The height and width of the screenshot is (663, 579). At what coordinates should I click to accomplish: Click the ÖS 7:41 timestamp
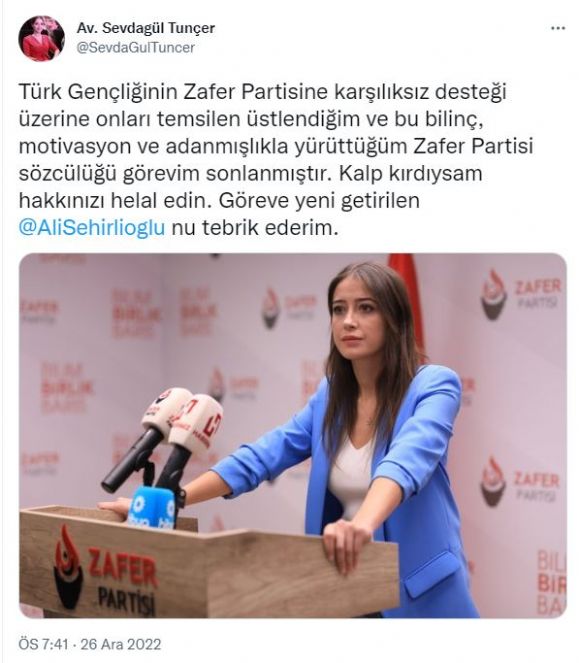tap(43, 644)
